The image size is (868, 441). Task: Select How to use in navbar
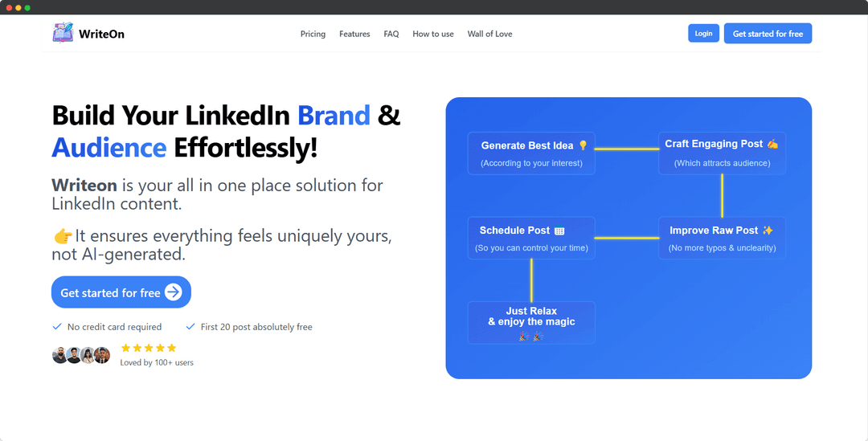pyautogui.click(x=433, y=34)
